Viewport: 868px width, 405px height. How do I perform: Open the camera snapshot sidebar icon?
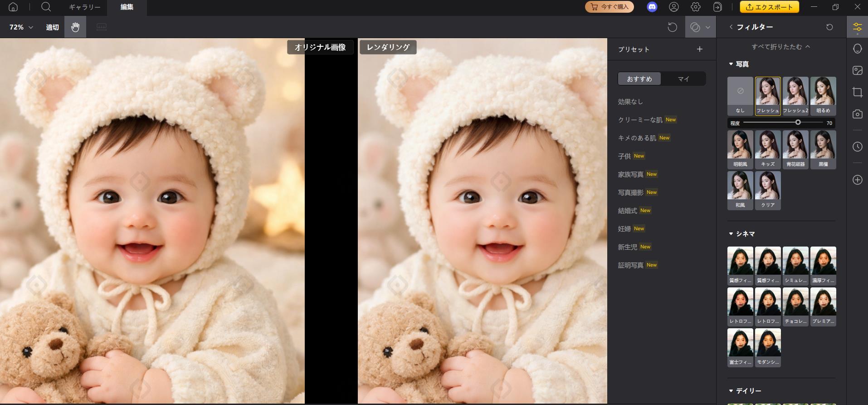point(857,114)
